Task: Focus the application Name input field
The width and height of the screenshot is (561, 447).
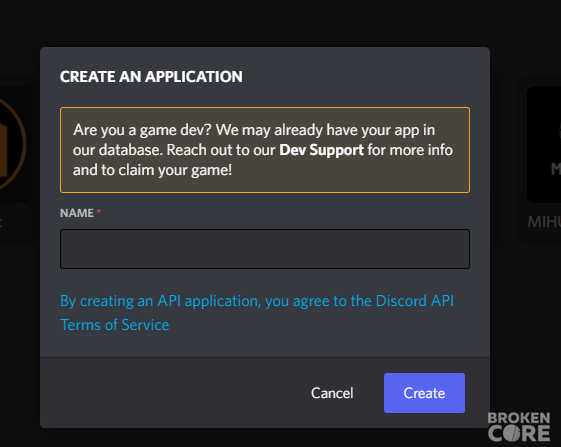Action: [265, 249]
